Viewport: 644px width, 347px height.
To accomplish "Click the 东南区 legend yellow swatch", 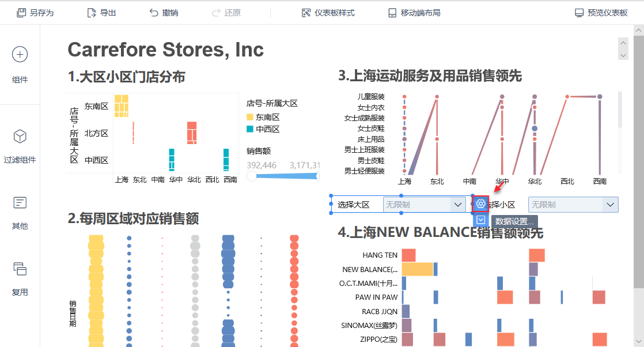I will [250, 117].
